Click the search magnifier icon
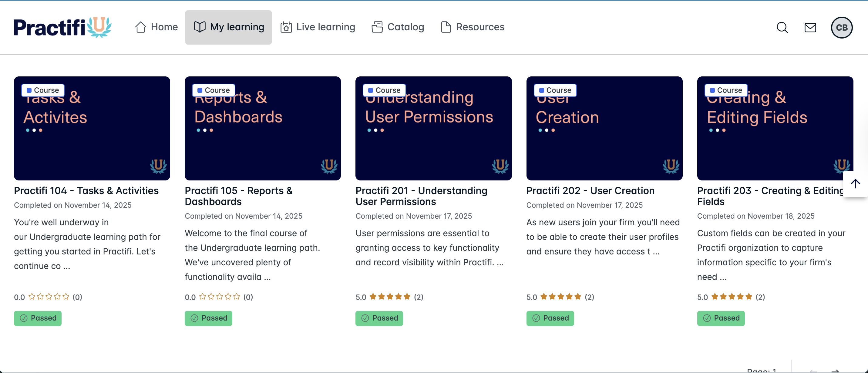Viewport: 868px width, 373px height. pos(782,27)
